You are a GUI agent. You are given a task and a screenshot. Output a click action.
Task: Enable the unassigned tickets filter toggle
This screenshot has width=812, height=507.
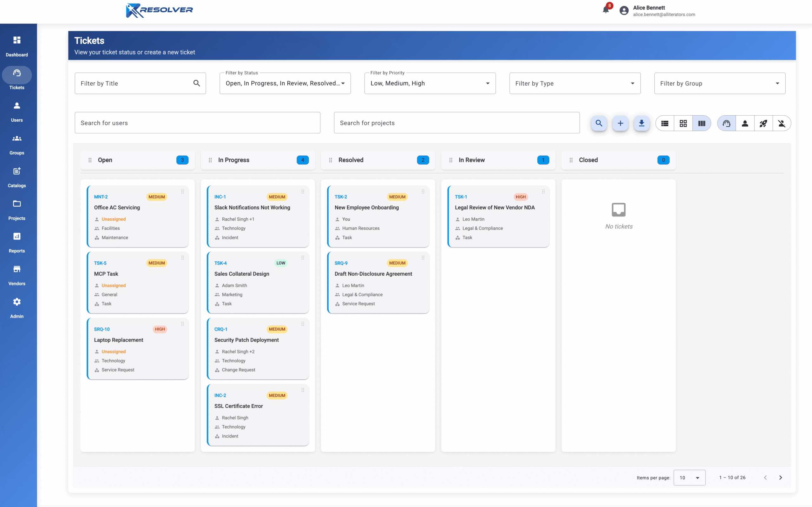click(x=782, y=123)
